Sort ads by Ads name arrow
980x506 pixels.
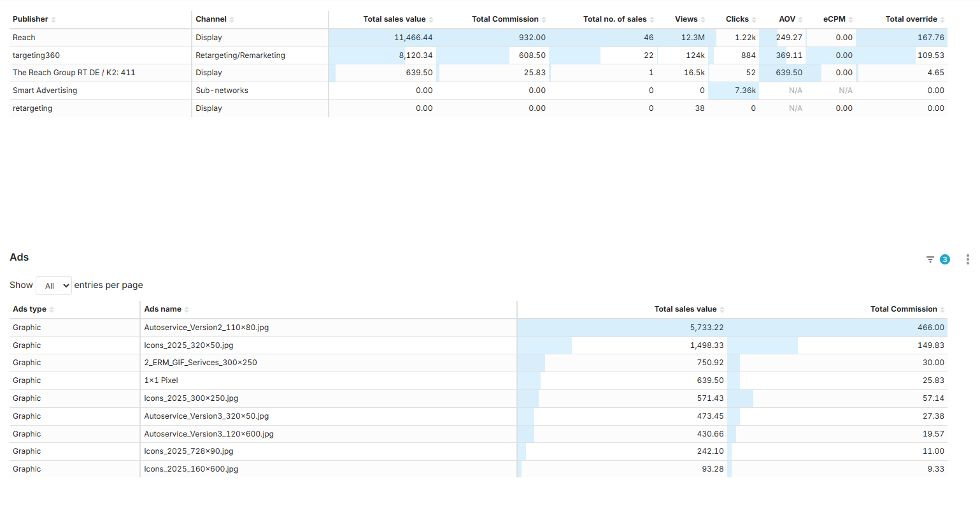tap(187, 310)
